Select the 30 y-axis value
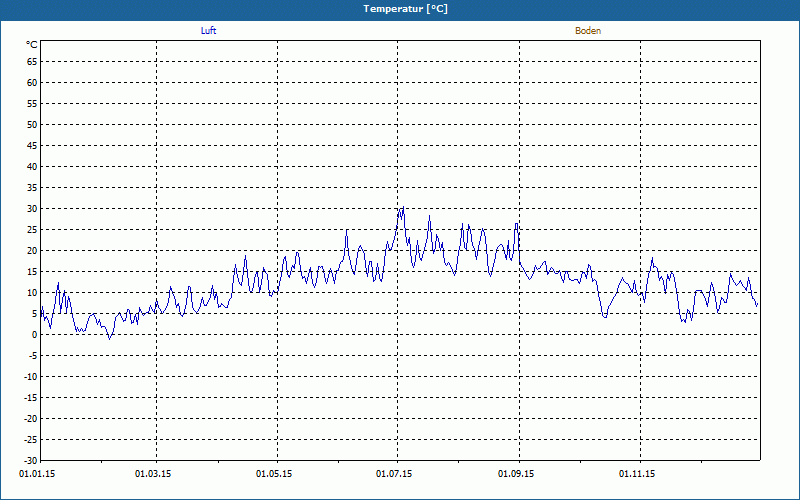800x500 pixels. [x=32, y=209]
